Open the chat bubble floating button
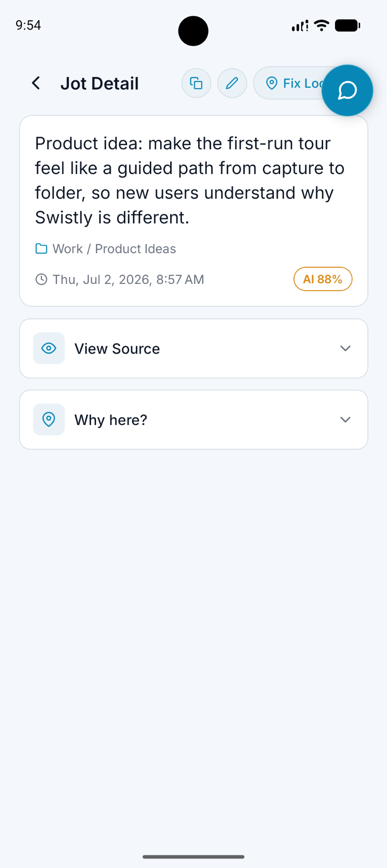This screenshot has width=387, height=868. [347, 90]
